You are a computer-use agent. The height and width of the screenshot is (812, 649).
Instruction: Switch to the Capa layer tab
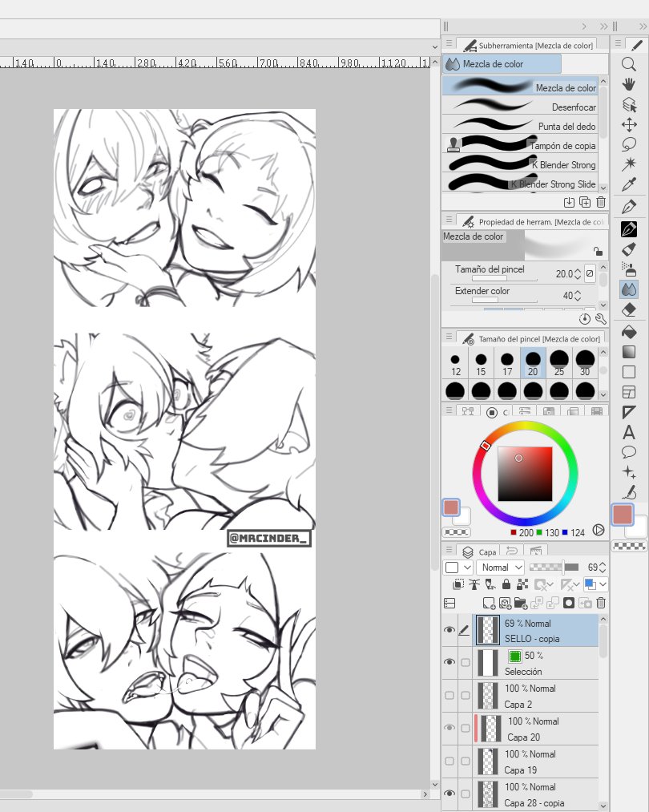point(480,551)
